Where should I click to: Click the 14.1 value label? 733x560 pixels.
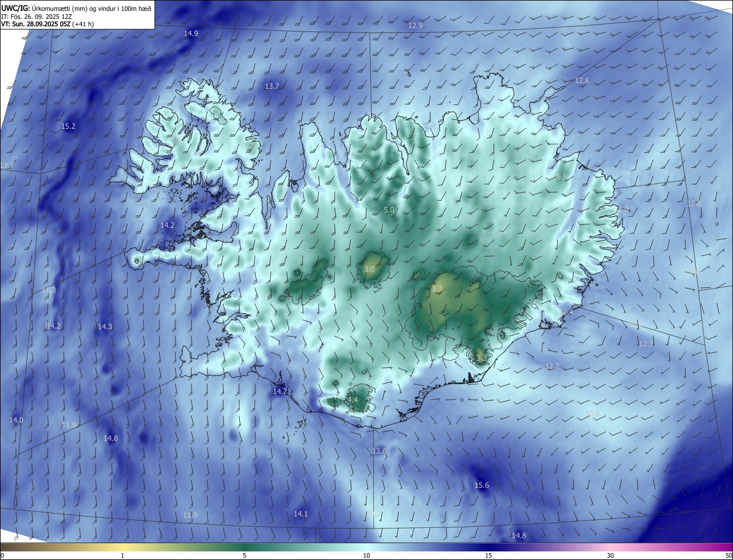[x=301, y=514]
